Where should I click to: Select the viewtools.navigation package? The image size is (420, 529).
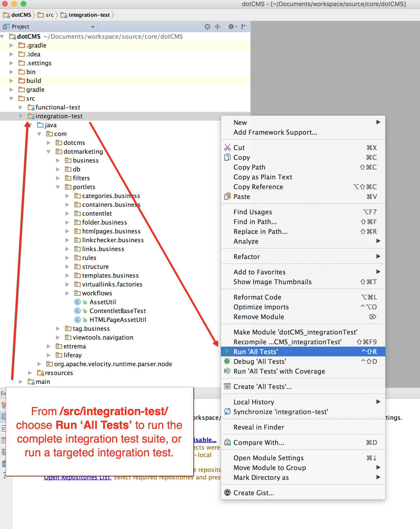[103, 337]
